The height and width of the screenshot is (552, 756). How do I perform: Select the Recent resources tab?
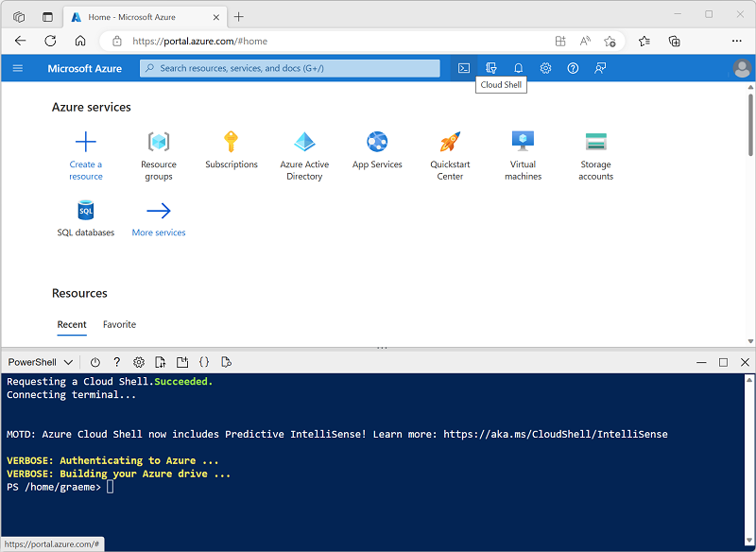(72, 324)
